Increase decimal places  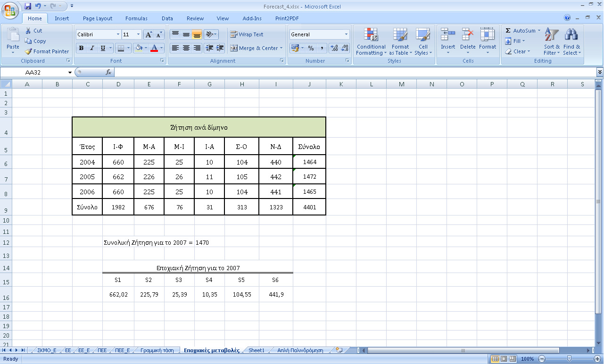pos(334,48)
